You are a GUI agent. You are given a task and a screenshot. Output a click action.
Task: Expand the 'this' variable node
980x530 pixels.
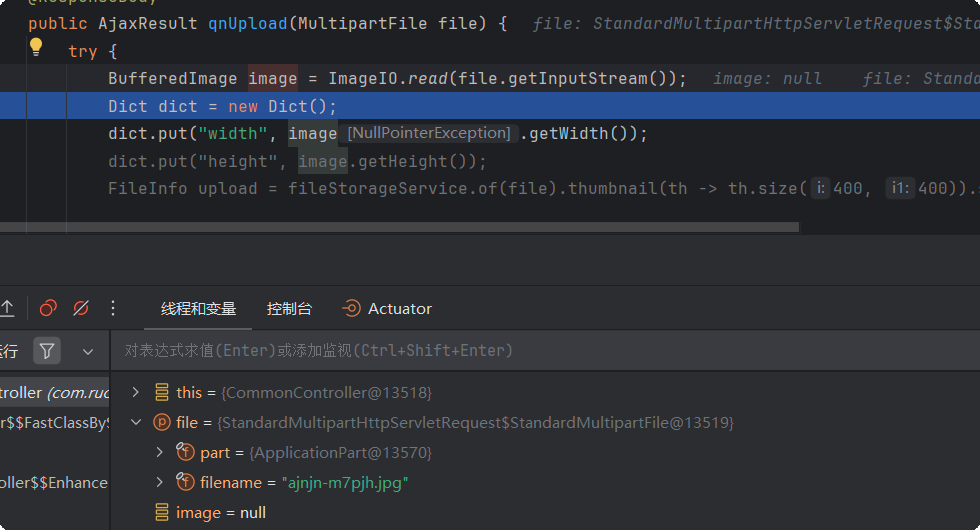tap(137, 393)
